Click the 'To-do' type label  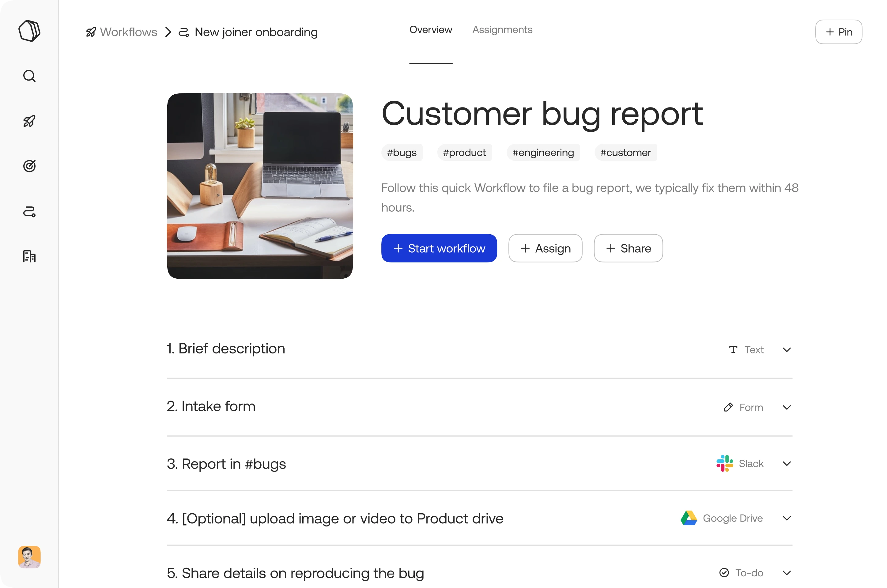tap(749, 573)
